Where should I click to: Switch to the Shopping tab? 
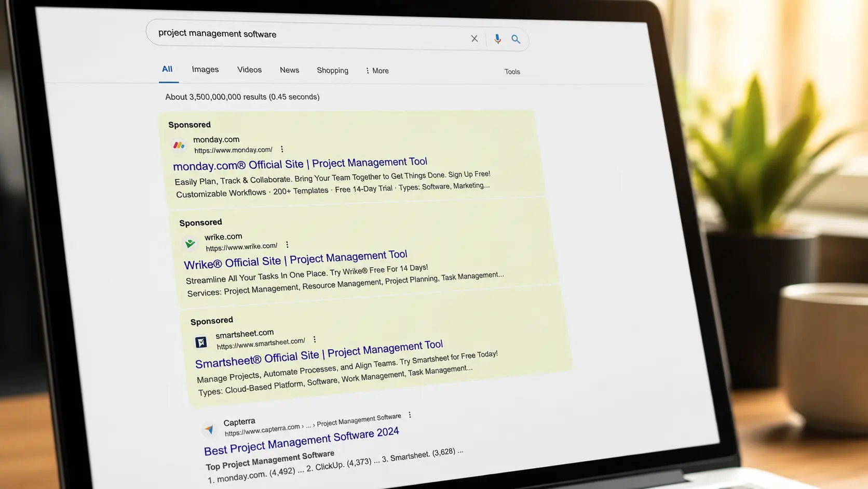point(332,70)
